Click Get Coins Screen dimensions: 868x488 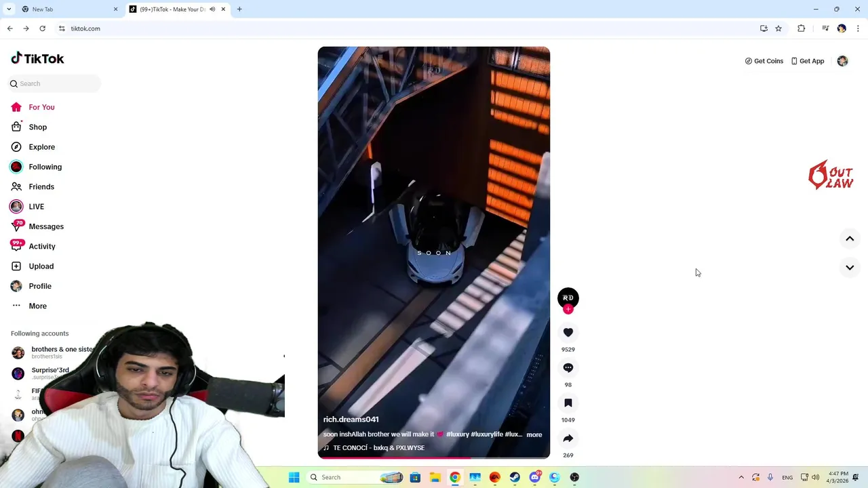(x=764, y=61)
